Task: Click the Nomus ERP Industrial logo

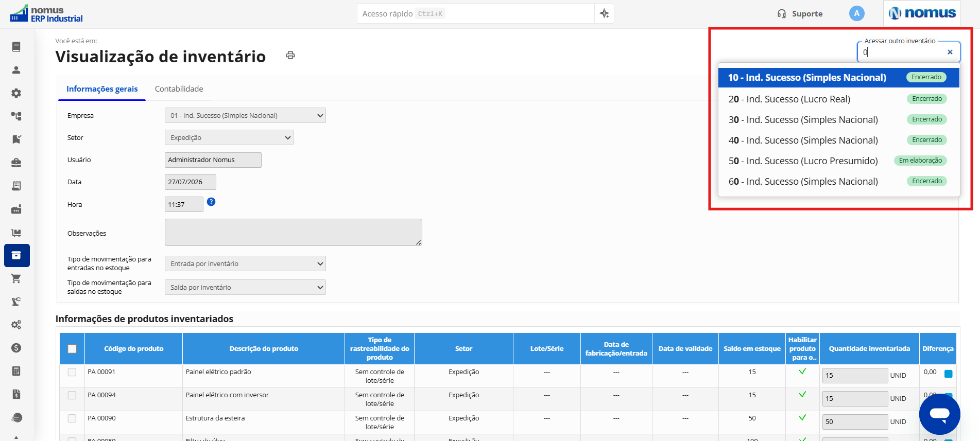Action: (x=46, y=14)
